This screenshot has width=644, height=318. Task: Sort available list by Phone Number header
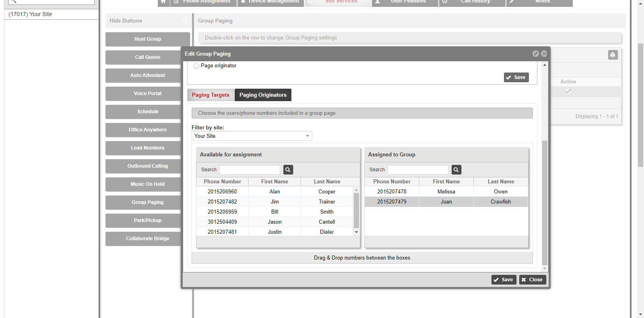(222, 182)
